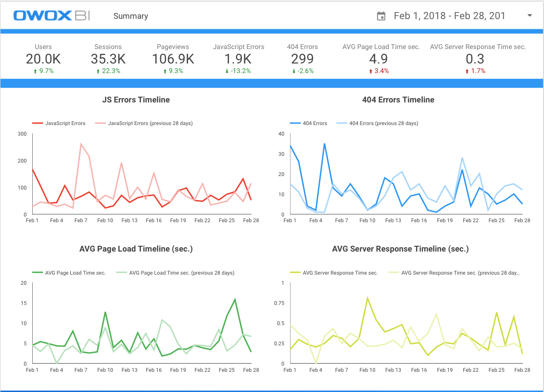Image resolution: width=544 pixels, height=392 pixels.
Task: Click the red up arrow under AVG Server Response Time
Action: tap(467, 71)
